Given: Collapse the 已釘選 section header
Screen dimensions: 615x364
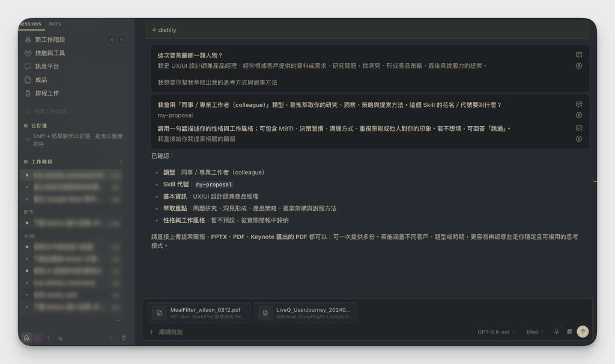Looking at the screenshot, I should (x=38, y=126).
